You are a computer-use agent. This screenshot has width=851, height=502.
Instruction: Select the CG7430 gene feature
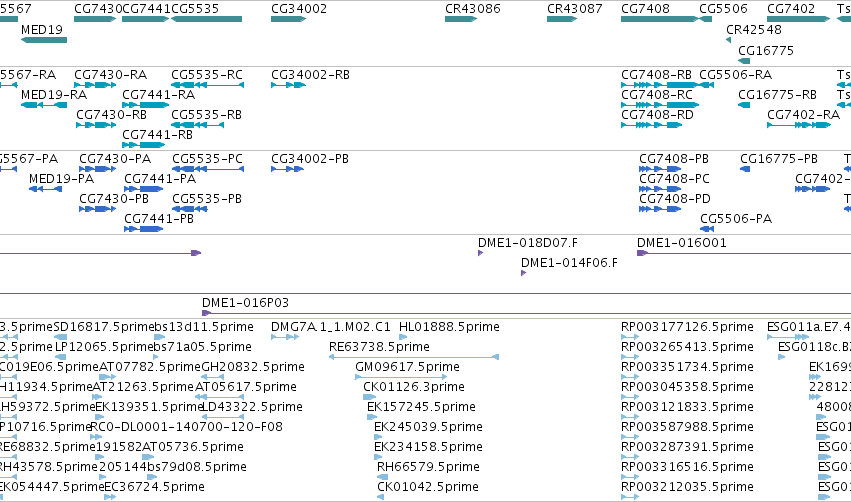[x=95, y=19]
